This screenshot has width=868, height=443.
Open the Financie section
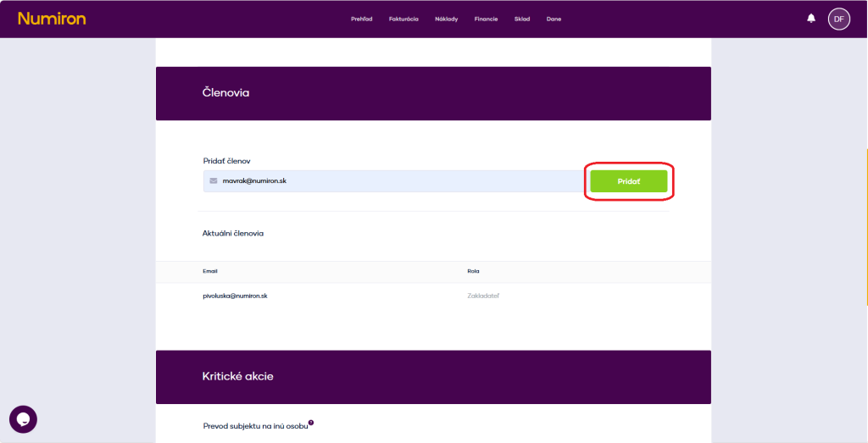pos(487,19)
